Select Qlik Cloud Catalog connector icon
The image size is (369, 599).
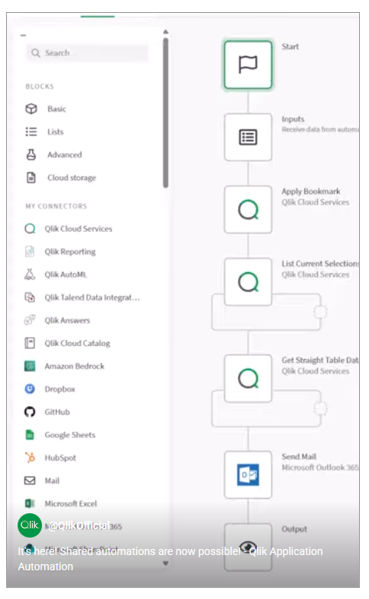30,343
